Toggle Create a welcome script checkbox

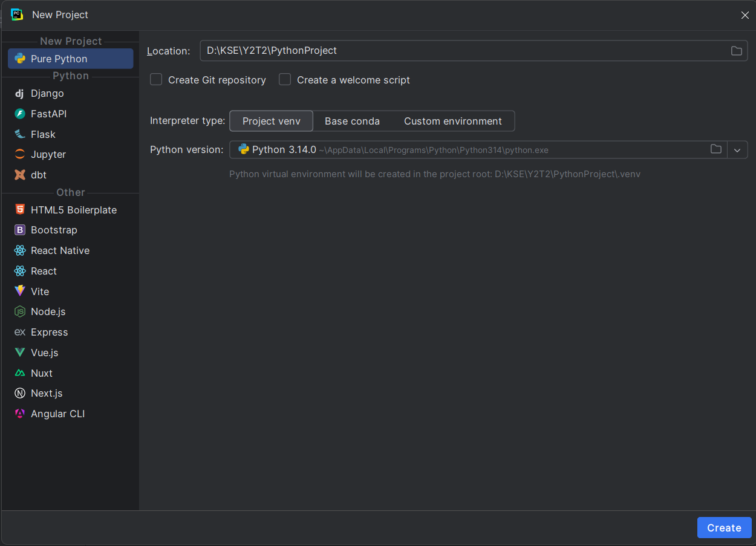pos(285,80)
